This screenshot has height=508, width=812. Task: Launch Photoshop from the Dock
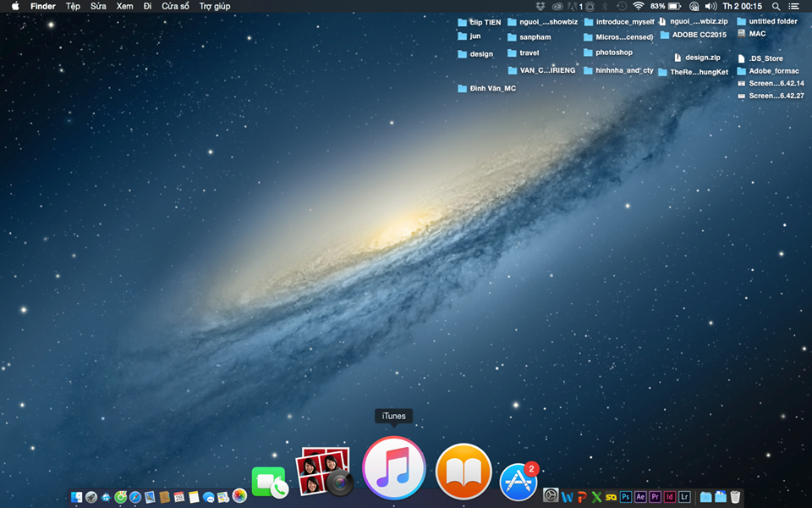pos(626,497)
